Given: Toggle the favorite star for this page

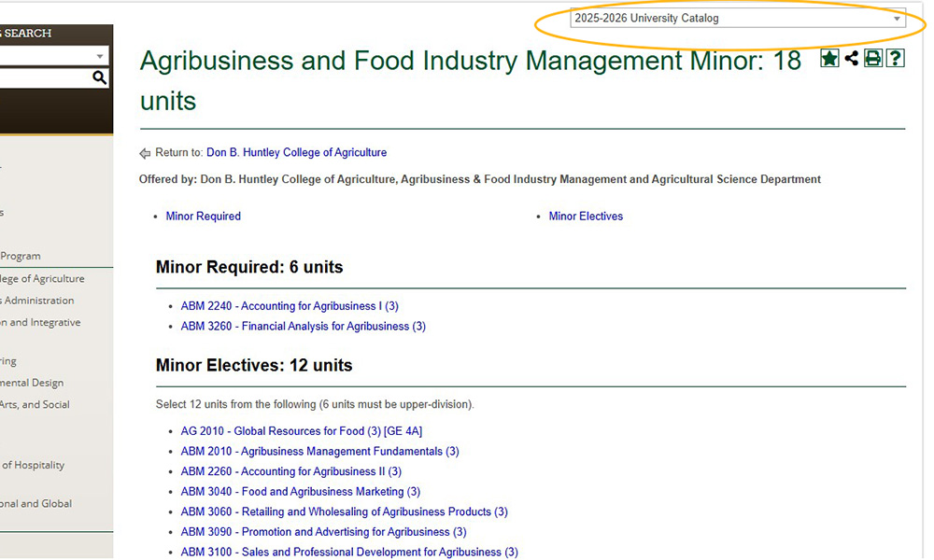Looking at the screenshot, I should 829,58.
